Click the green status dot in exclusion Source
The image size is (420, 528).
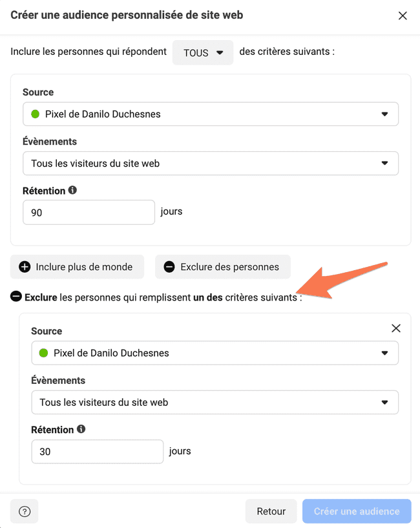pyautogui.click(x=43, y=353)
